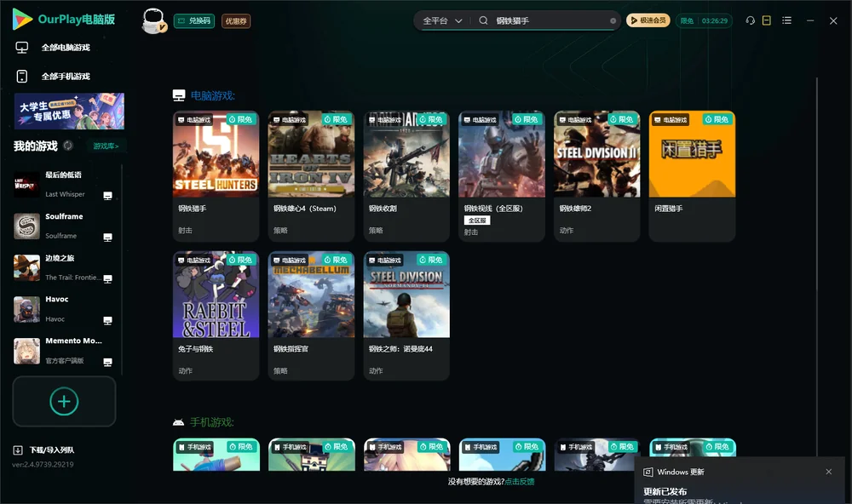This screenshot has height=504, width=852.
Task: Click 限免 badge on Steel Hunters card
Action: click(x=241, y=119)
